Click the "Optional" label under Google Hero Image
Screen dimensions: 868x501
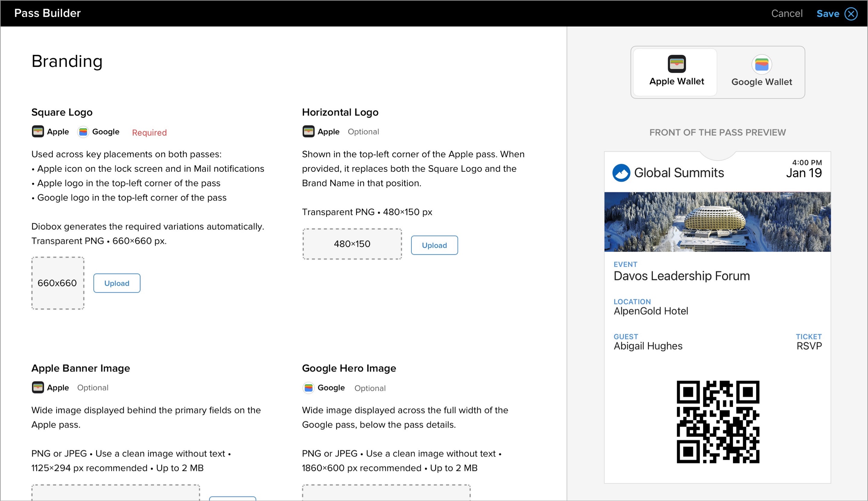pyautogui.click(x=370, y=388)
